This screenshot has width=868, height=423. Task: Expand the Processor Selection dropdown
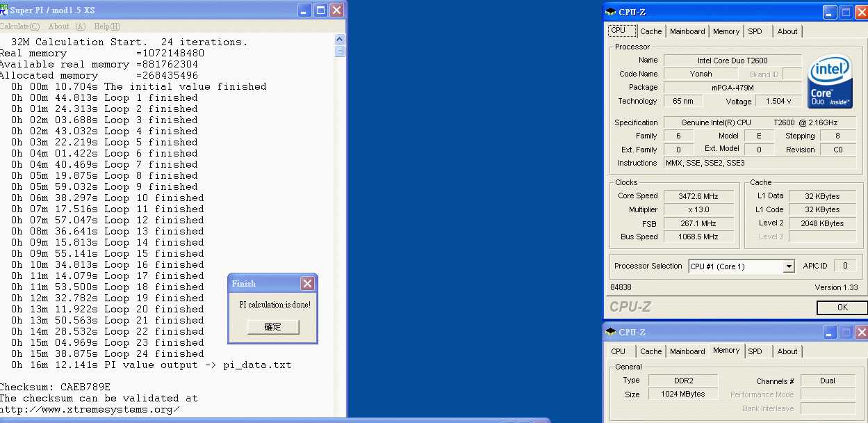788,266
